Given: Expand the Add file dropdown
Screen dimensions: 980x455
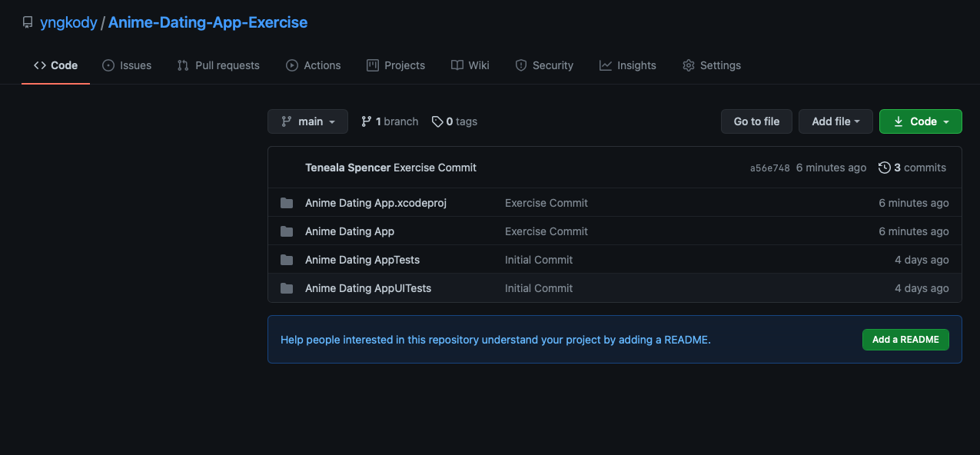Looking at the screenshot, I should click(835, 121).
